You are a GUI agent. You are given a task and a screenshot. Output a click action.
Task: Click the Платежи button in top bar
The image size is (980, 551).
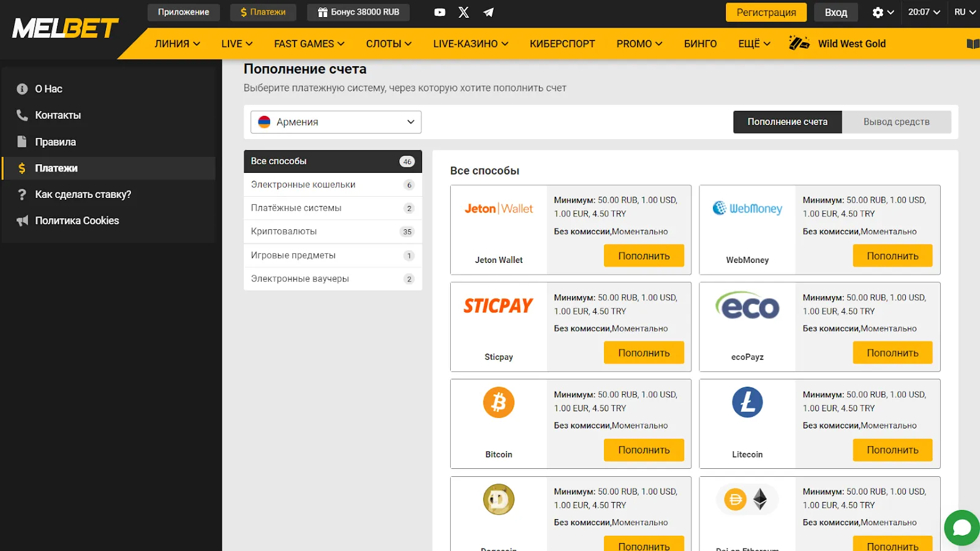(x=263, y=12)
